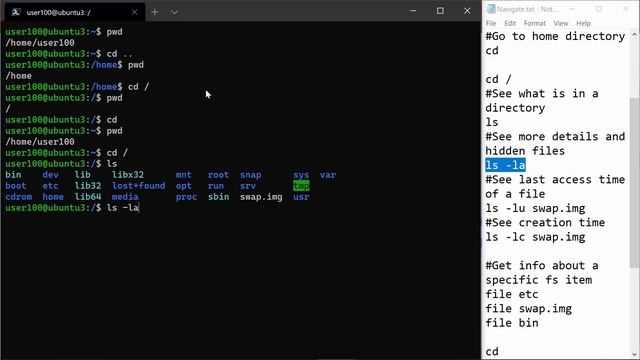Click 'mnt' in the terminal listing

184,175
